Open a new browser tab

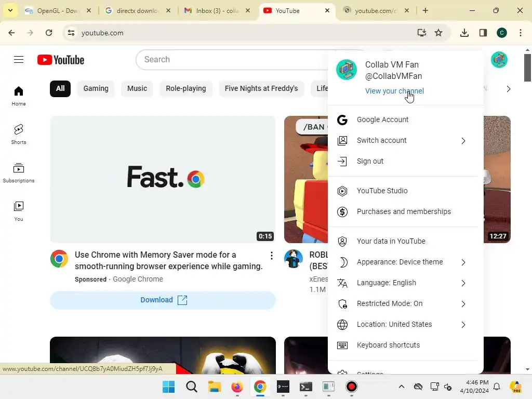tap(425, 10)
